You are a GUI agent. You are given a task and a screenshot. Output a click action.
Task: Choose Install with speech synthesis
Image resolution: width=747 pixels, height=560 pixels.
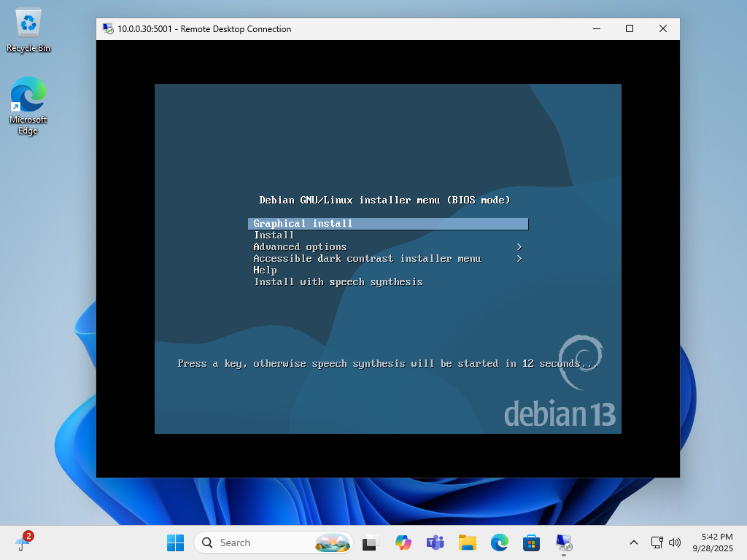pyautogui.click(x=337, y=281)
